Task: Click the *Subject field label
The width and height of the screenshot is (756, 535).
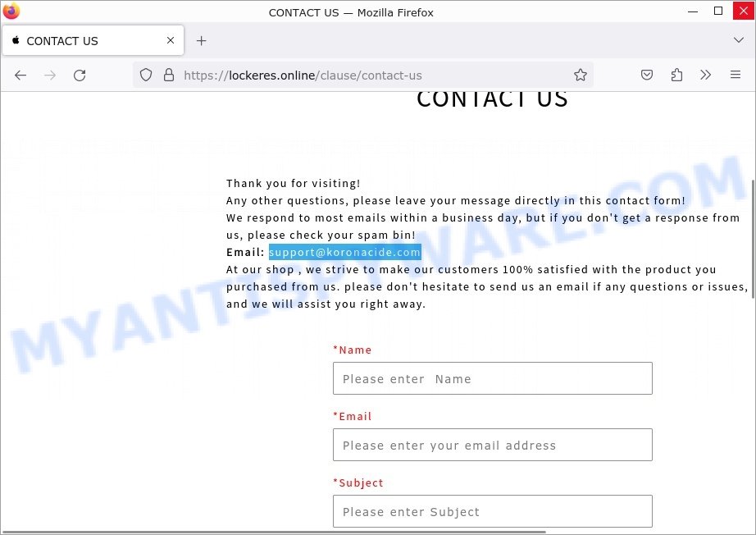Action: [x=358, y=483]
